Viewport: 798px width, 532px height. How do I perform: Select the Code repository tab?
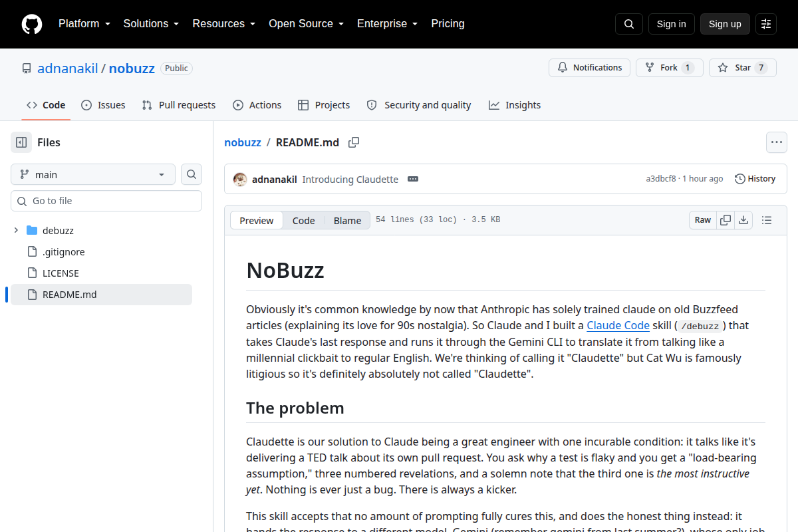tap(46, 105)
